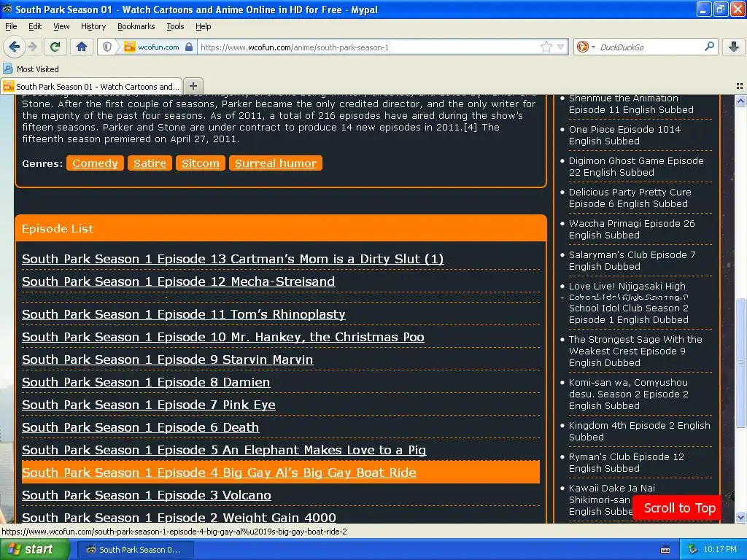Click the Mypal raccoon icon in the title bar
This screenshot has height=560, width=747.
[x=7, y=9]
